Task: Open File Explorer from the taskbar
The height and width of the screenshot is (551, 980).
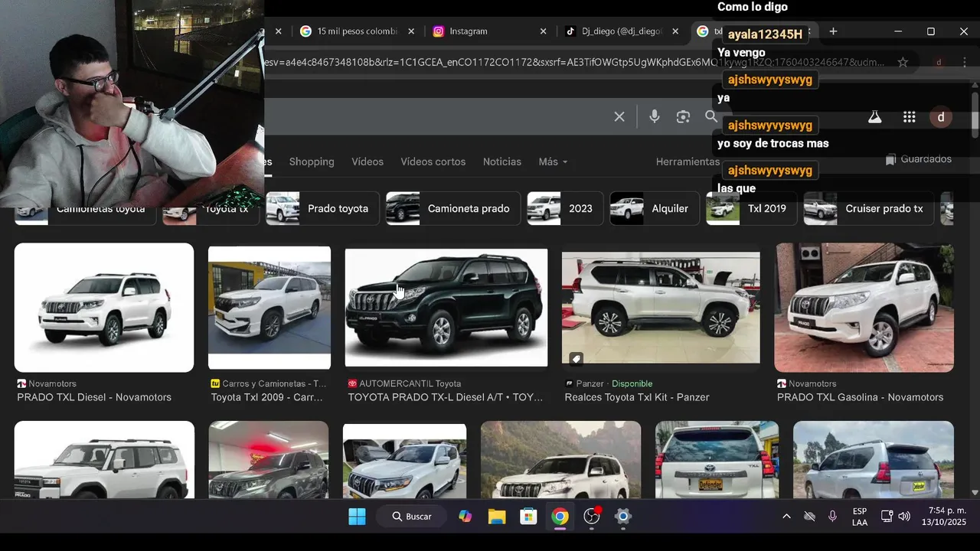Action: pos(497,517)
